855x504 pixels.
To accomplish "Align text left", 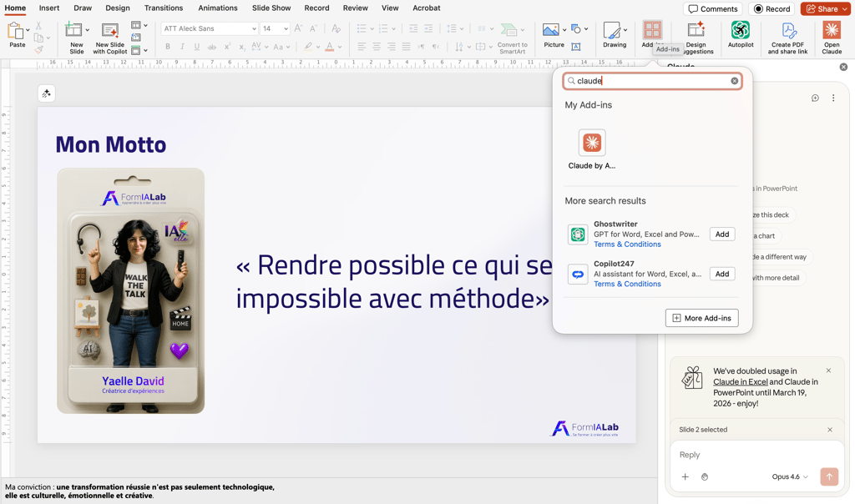I will pyautogui.click(x=362, y=47).
